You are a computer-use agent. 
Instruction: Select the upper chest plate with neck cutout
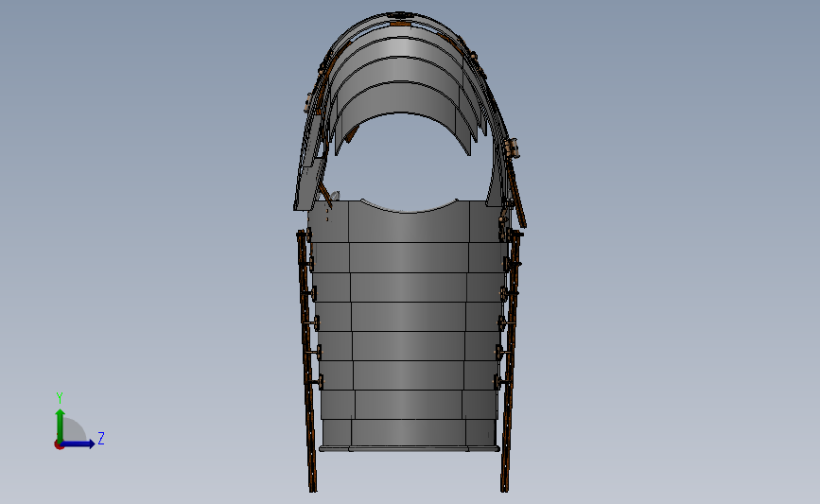pyautogui.click(x=408, y=222)
